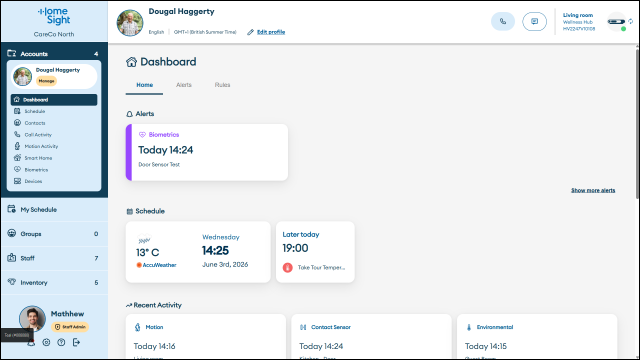This screenshot has width=640, height=360.
Task: Click the Groups icon in sidebar
Action: [x=11, y=233]
